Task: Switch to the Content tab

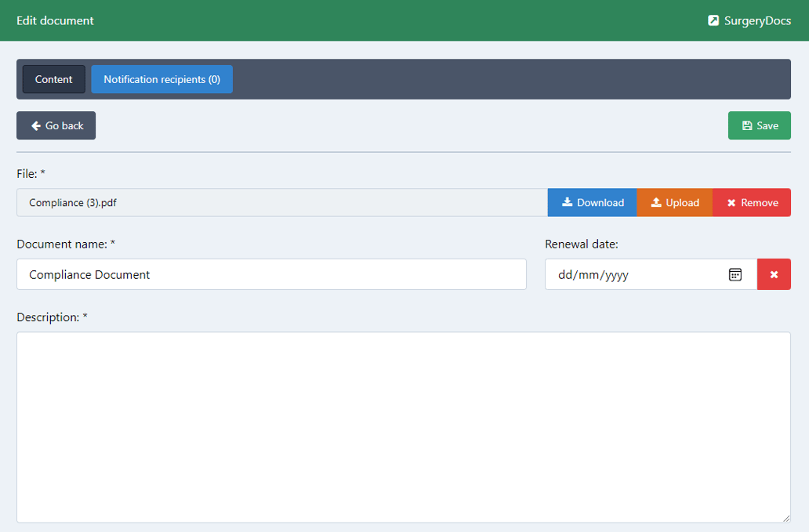Action: (x=53, y=79)
